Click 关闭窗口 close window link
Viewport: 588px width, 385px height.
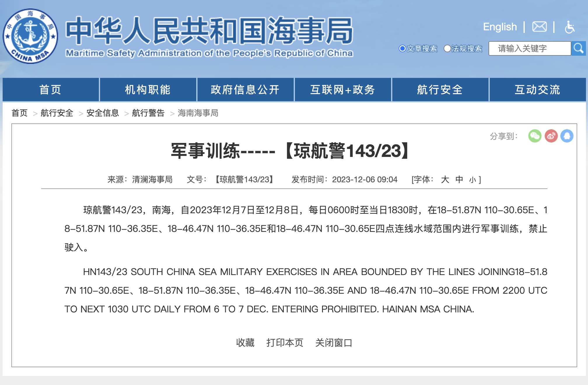pyautogui.click(x=334, y=342)
